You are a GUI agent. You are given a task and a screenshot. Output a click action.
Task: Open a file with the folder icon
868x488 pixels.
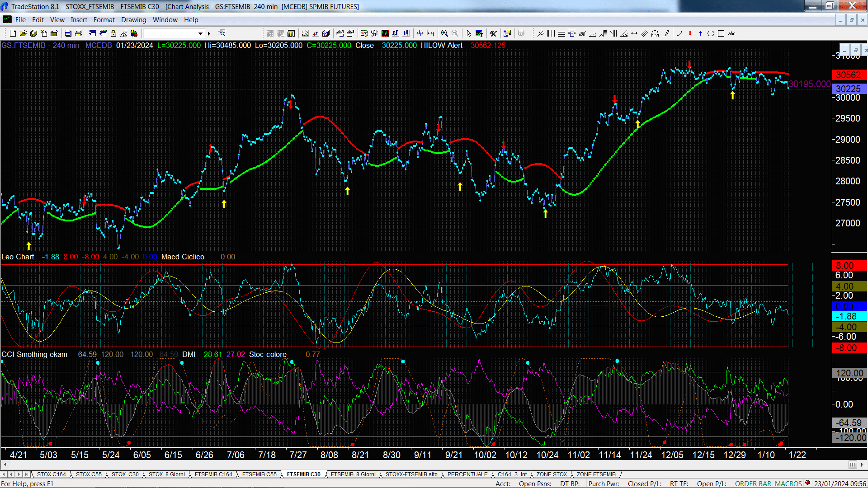pos(23,33)
